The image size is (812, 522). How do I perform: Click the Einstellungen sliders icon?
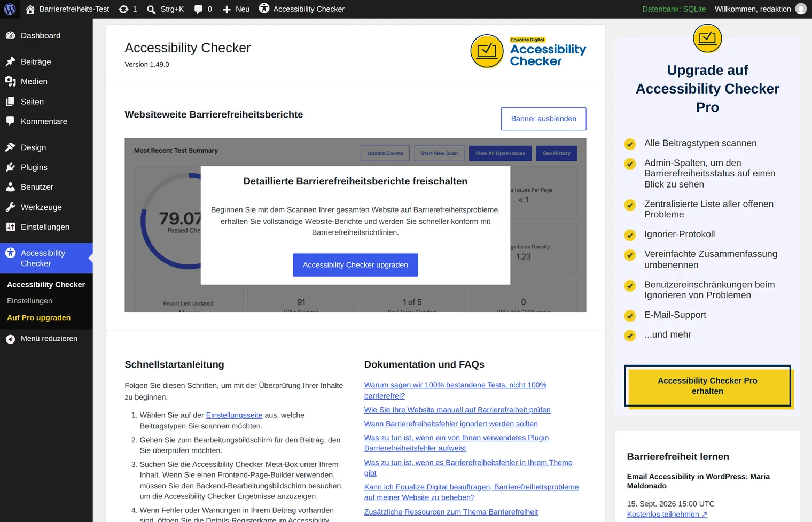[10, 227]
